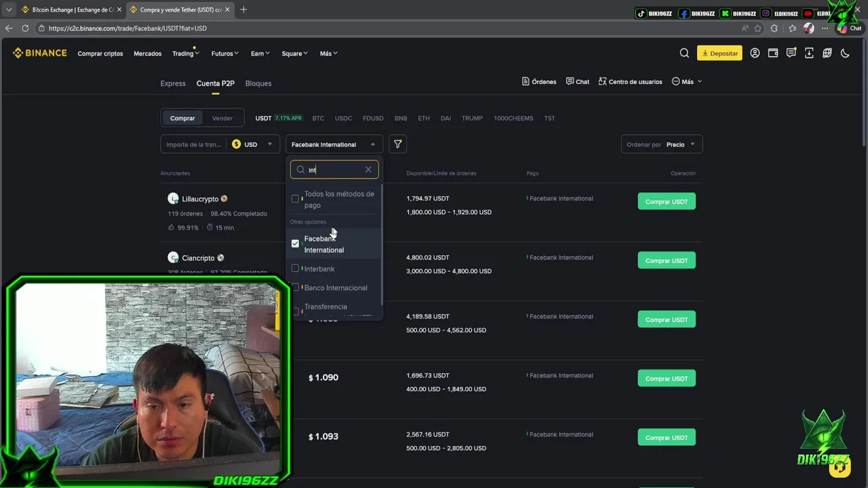Image resolution: width=868 pixels, height=488 pixels.
Task: Open Facebank International payment dropdown
Action: (334, 144)
